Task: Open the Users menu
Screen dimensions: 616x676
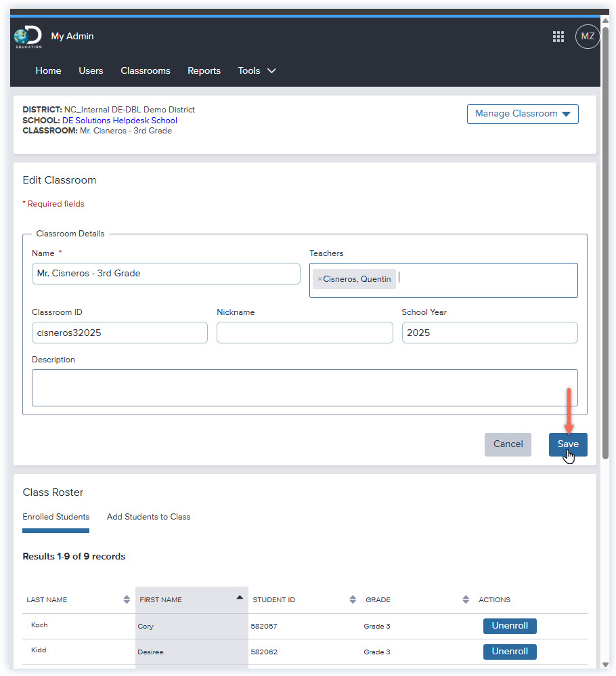Action: point(91,70)
